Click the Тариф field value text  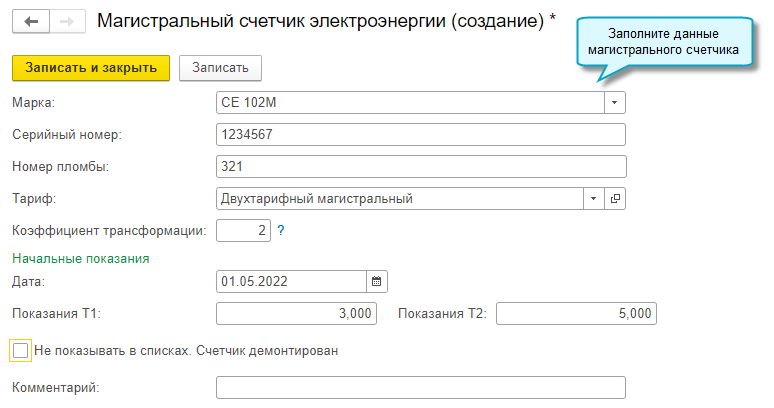click(x=400, y=199)
